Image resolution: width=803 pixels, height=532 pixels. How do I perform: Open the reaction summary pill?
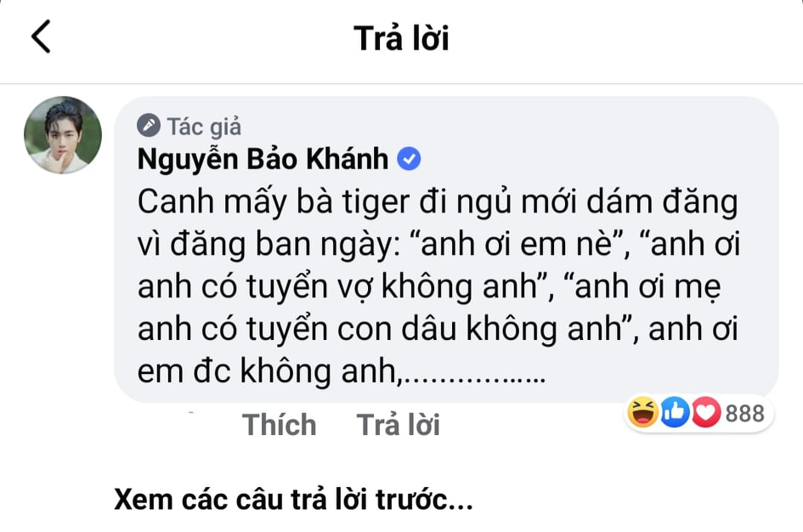pyautogui.click(x=698, y=413)
